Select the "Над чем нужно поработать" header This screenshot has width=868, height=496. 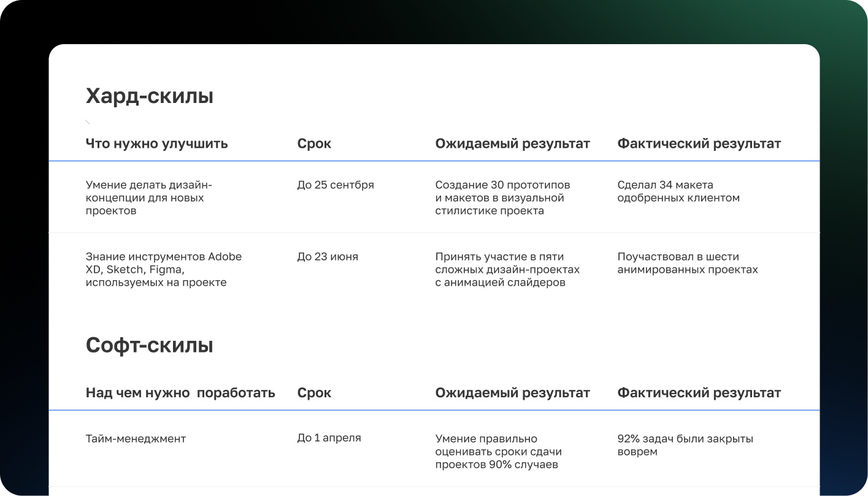(x=180, y=393)
